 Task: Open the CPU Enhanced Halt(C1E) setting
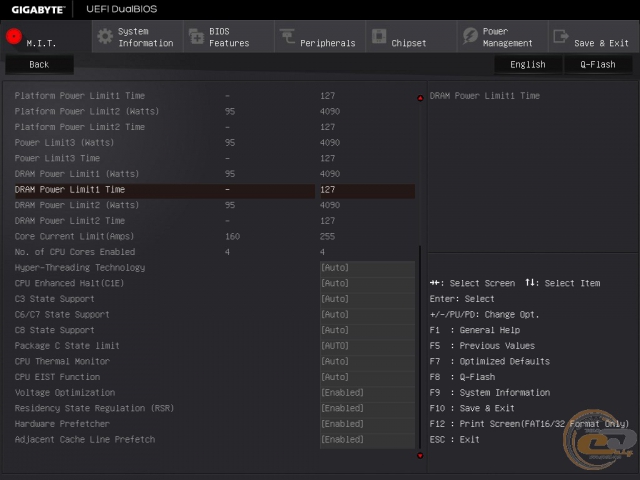click(367, 283)
